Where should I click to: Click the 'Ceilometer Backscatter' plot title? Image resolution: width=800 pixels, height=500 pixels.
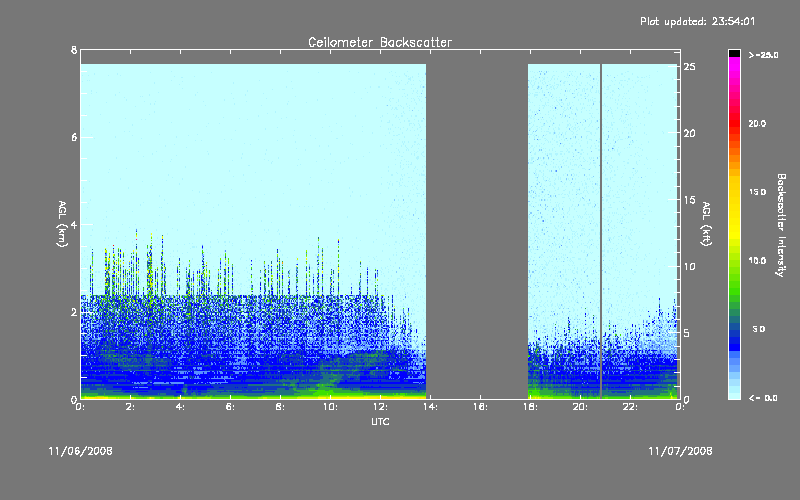380,42
